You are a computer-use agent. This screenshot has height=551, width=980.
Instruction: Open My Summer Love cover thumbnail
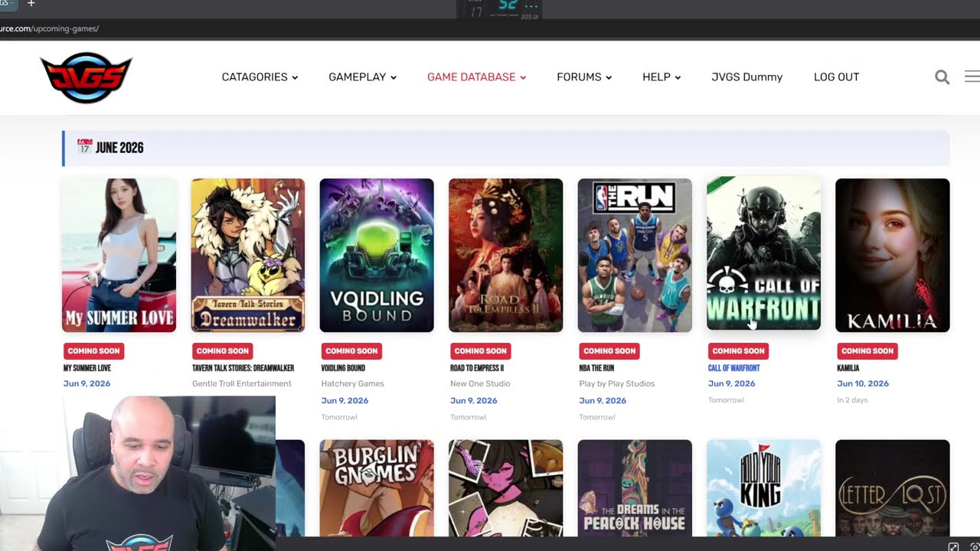coord(119,255)
